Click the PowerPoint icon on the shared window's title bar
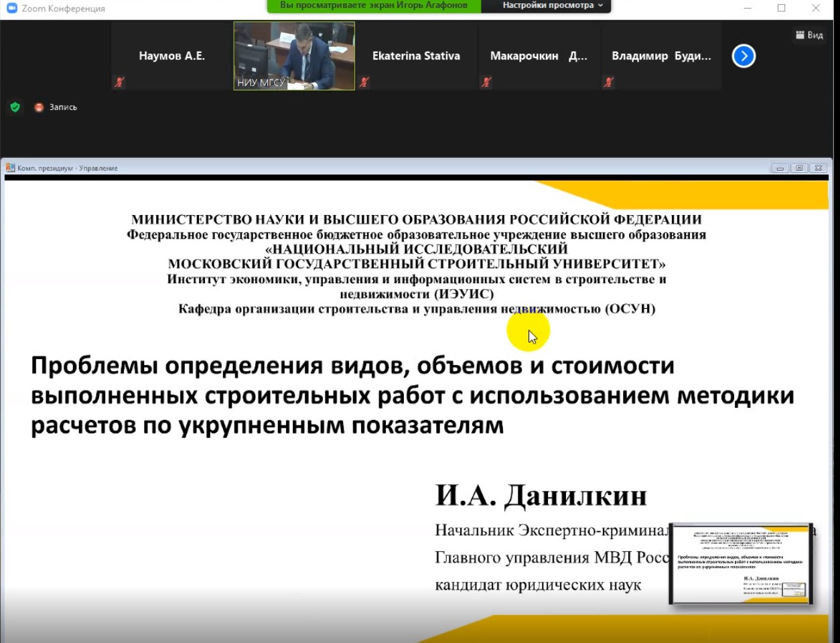 pyautogui.click(x=10, y=168)
